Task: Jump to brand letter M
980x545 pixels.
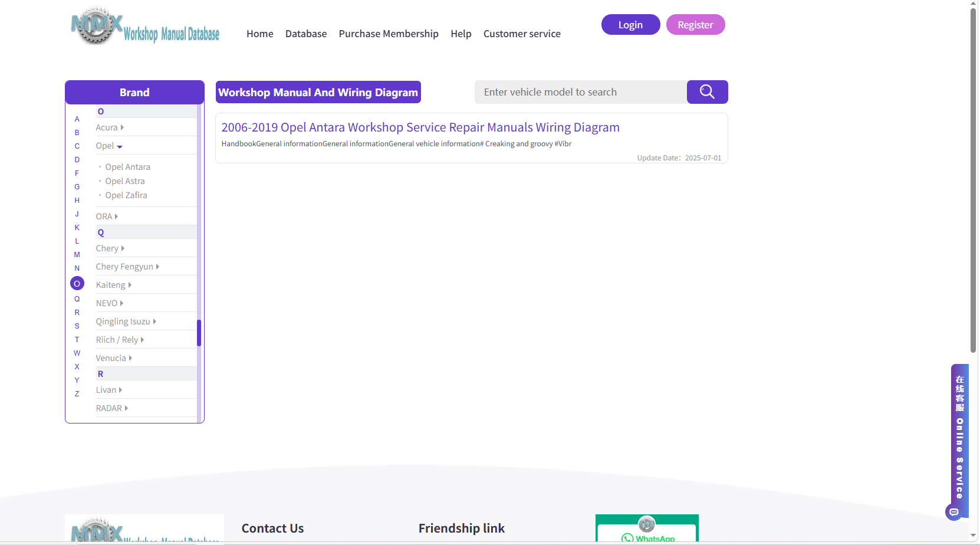Action: click(x=77, y=255)
